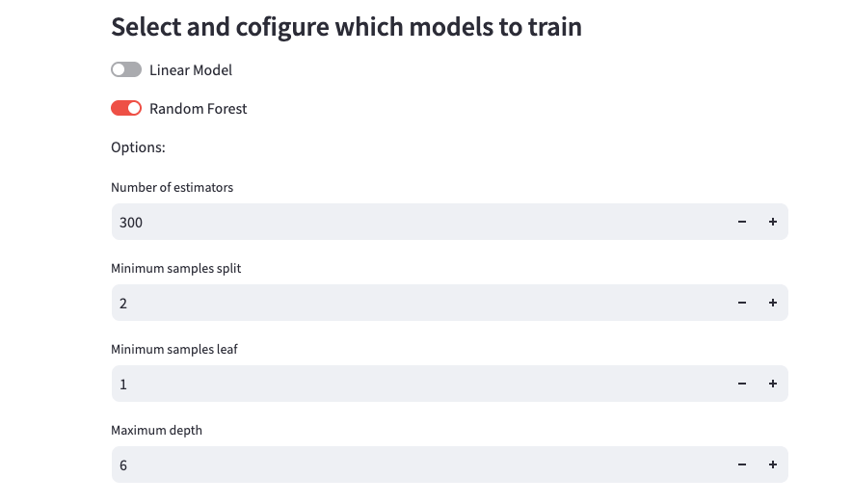Image resolution: width=852 pixels, height=504 pixels.
Task: Lower Maximum depth with minus button
Action: coord(742,465)
